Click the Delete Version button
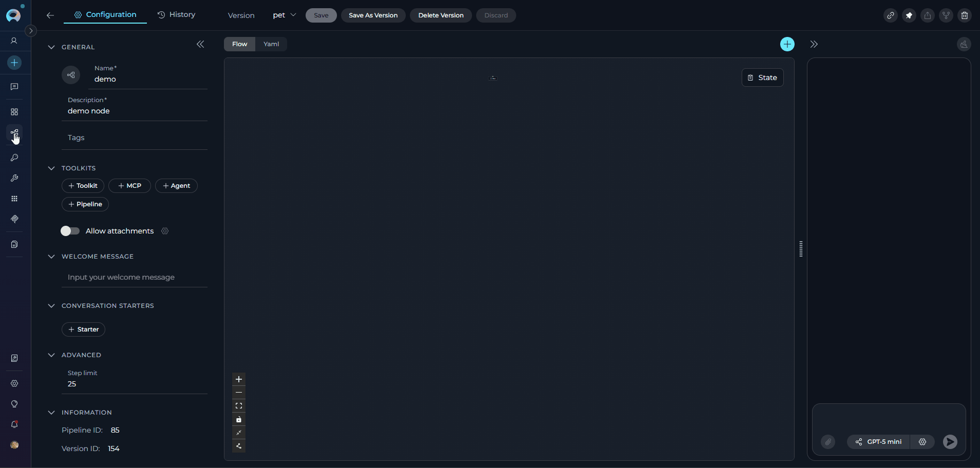 coord(440,15)
